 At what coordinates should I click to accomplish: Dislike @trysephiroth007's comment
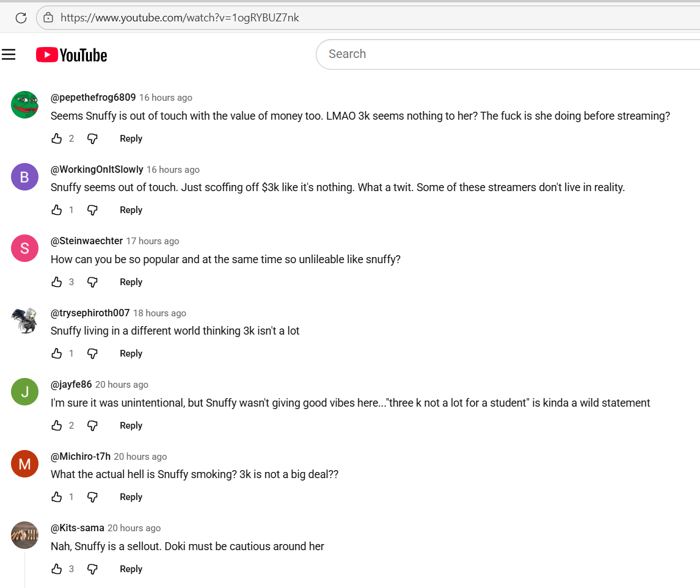point(92,354)
